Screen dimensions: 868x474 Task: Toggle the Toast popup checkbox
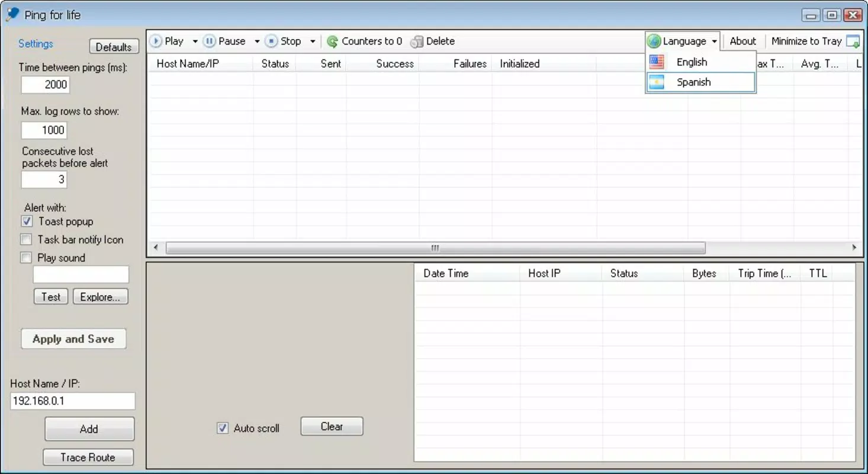[27, 222]
